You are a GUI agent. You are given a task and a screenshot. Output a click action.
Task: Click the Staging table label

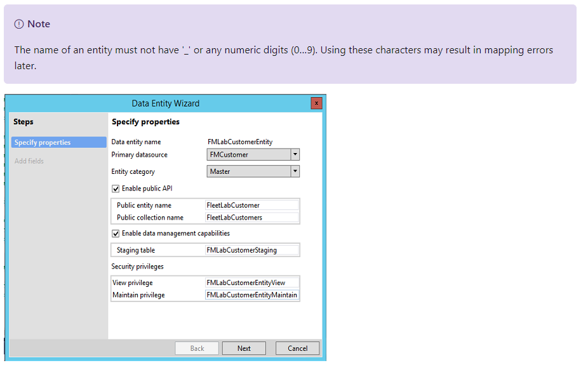[x=136, y=250]
